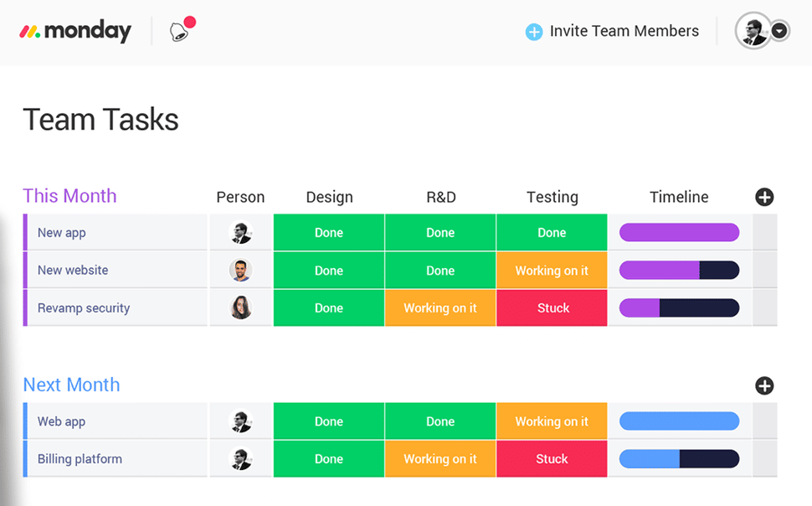Select the Timeline column header
This screenshot has width=812, height=506.
coord(678,197)
